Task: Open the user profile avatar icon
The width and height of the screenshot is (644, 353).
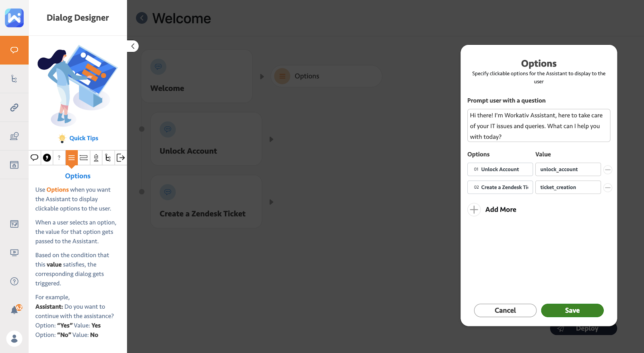Action: tap(14, 338)
